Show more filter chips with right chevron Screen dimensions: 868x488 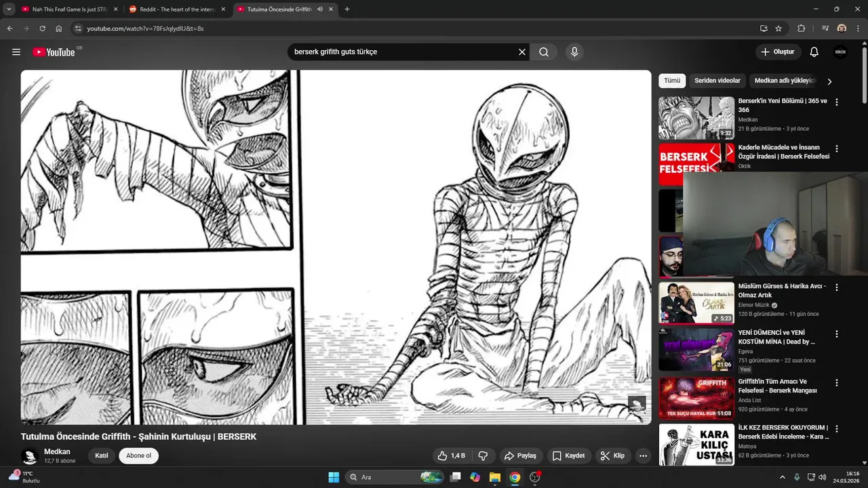(829, 81)
